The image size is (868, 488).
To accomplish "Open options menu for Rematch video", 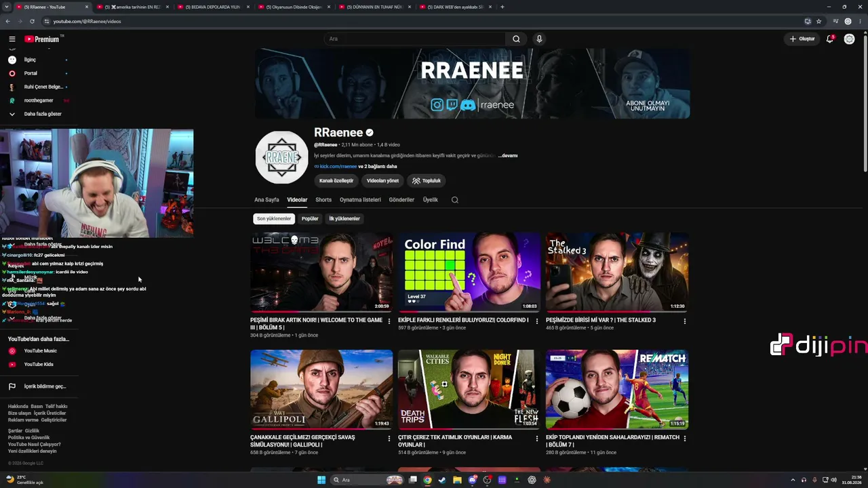I will [685, 439].
